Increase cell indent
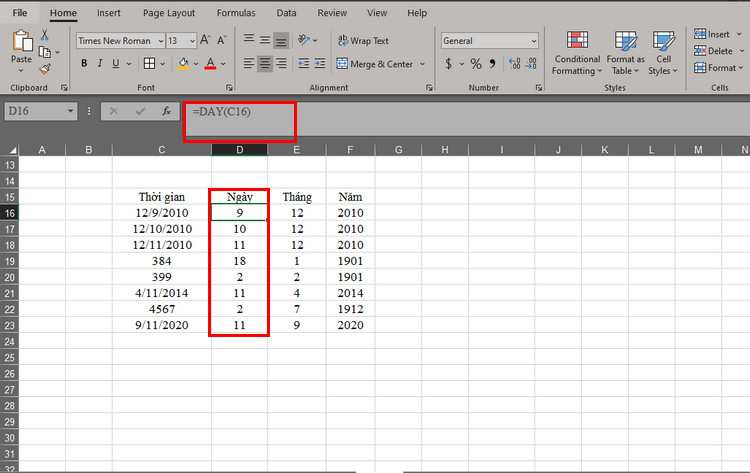750x473 pixels. 320,63
